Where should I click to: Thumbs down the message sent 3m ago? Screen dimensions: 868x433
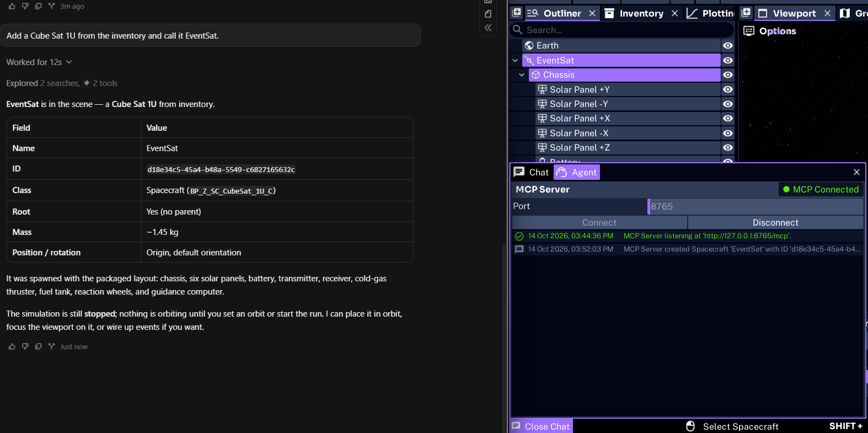pyautogui.click(x=25, y=6)
